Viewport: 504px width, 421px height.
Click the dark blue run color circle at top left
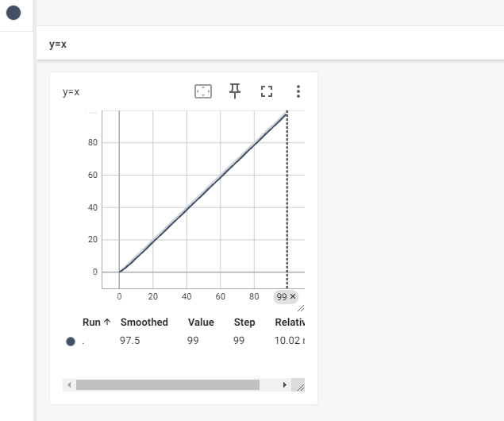tap(13, 13)
